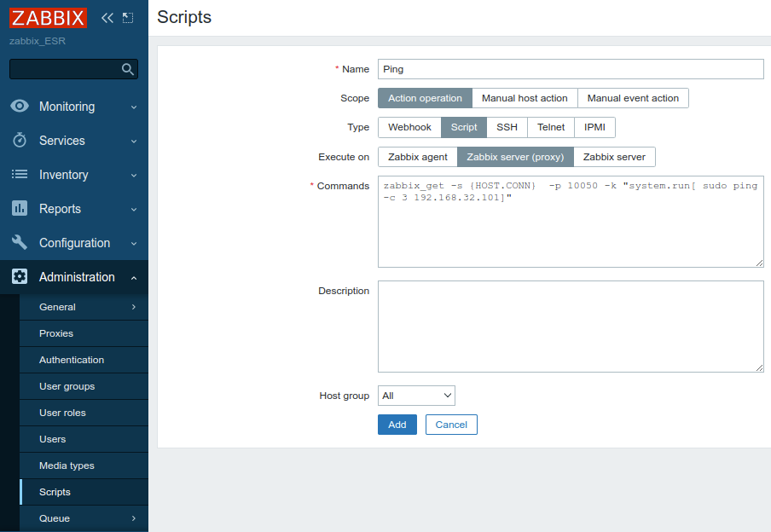Select Manual event action scope

[633, 98]
